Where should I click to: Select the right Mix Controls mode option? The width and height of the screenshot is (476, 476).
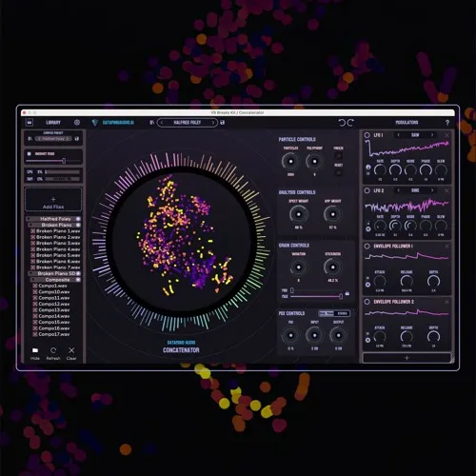pos(342,313)
